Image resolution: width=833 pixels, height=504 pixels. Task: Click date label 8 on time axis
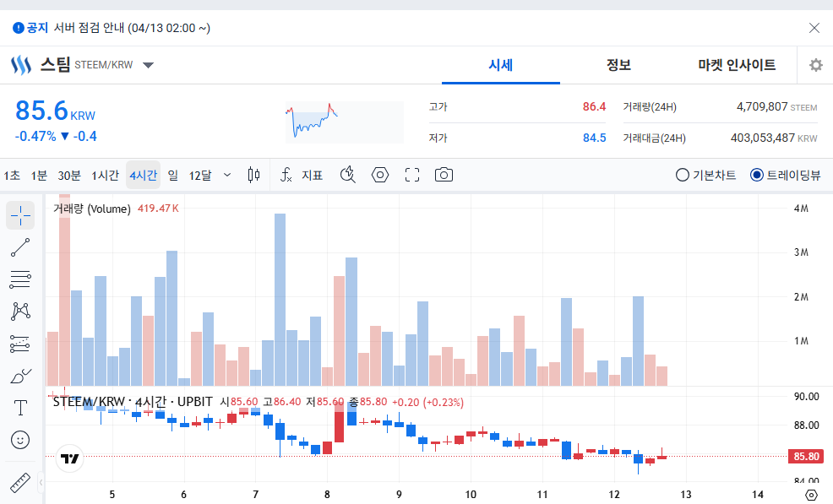click(x=327, y=495)
